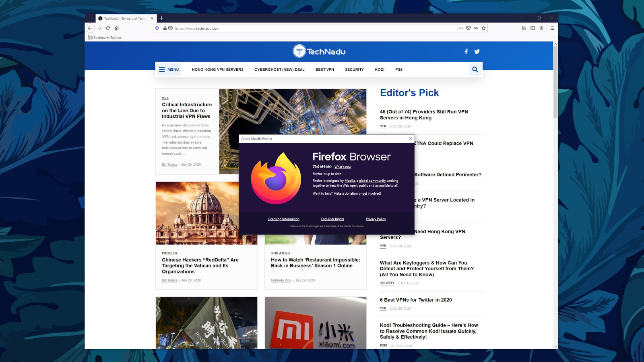Screen dimensions: 644x362
Task: Open Chinese Hackers RedDelta article headline
Action: [x=200, y=265]
